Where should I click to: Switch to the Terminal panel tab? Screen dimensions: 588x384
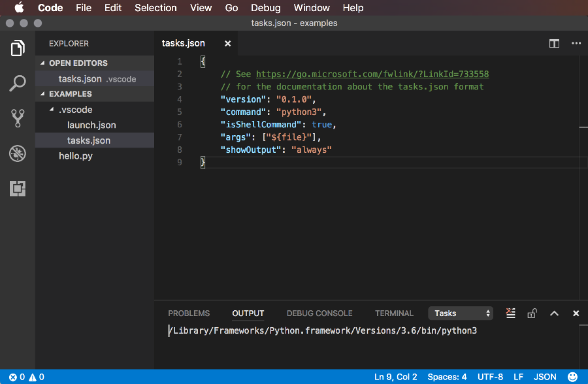394,313
